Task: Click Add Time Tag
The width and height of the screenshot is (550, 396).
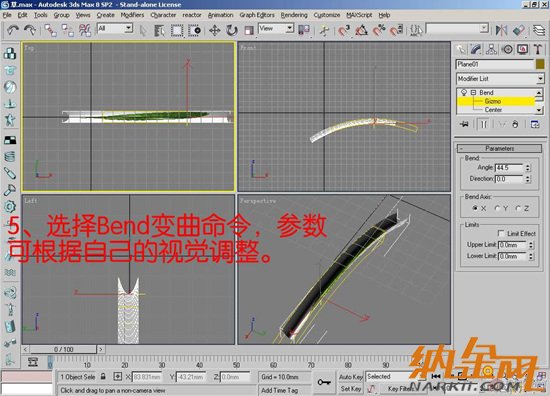Action: [x=280, y=390]
